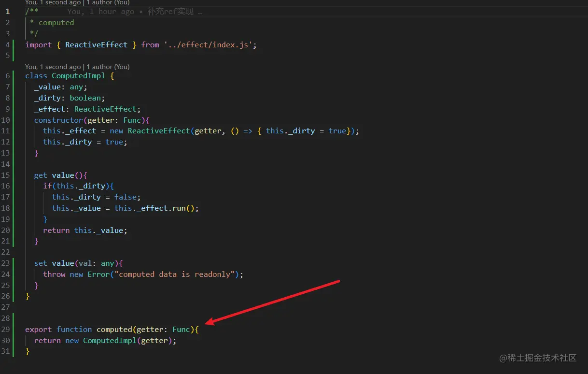Screen dimensions: 588x374
Task: Click the 'false' literal on line 17
Action: point(126,197)
